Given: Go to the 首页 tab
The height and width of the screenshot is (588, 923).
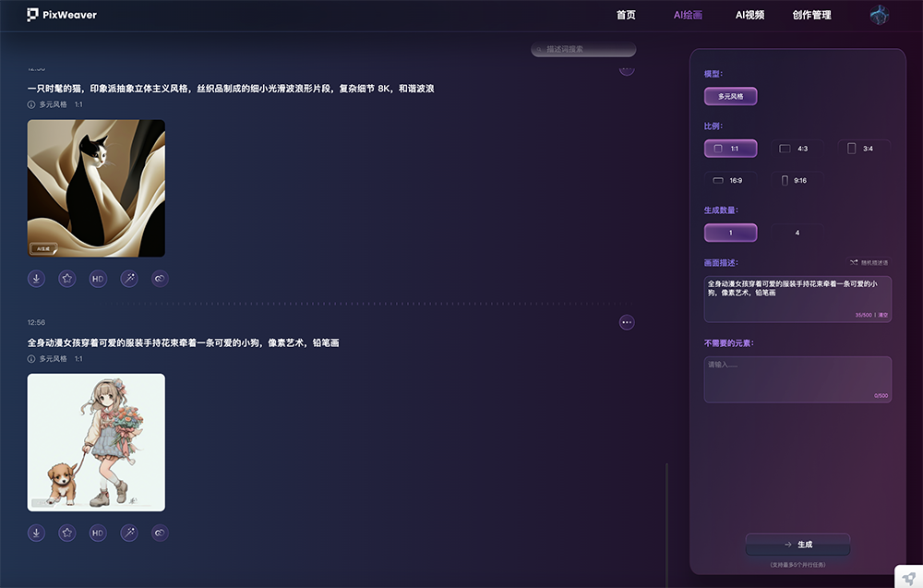Looking at the screenshot, I should pos(626,15).
